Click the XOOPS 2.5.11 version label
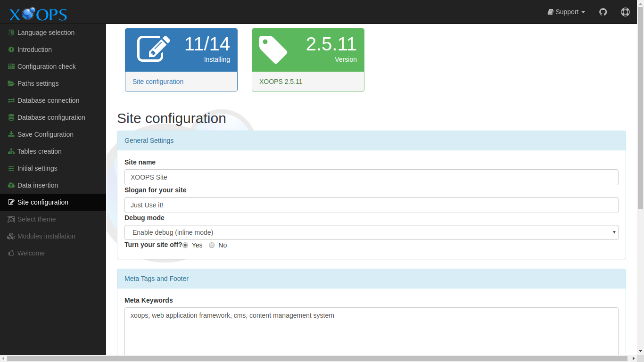The image size is (644, 362). click(x=281, y=82)
